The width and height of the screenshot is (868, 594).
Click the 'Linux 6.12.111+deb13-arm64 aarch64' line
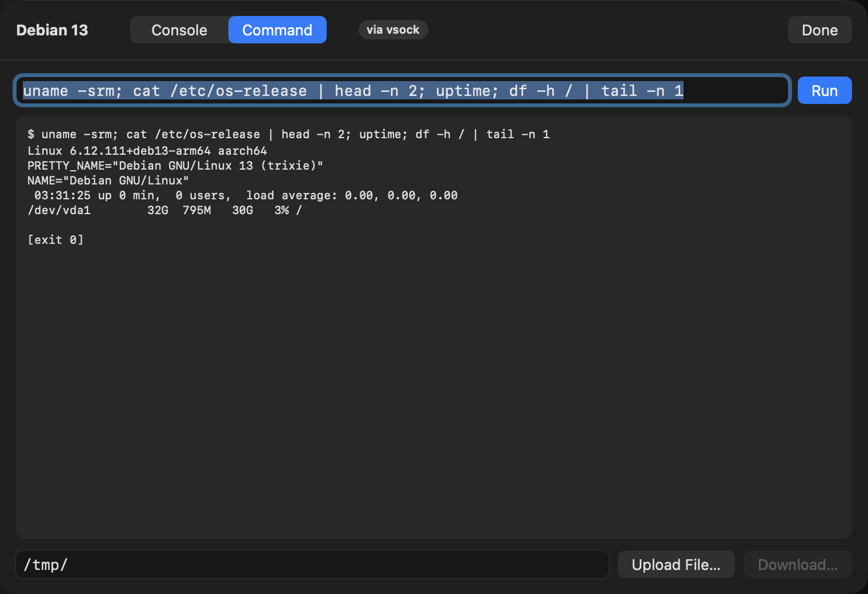coord(147,151)
